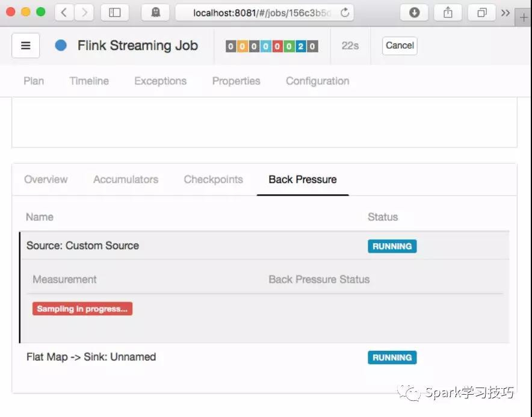Open the Exceptions tab
The width and height of the screenshot is (532, 417).
pyautogui.click(x=161, y=81)
